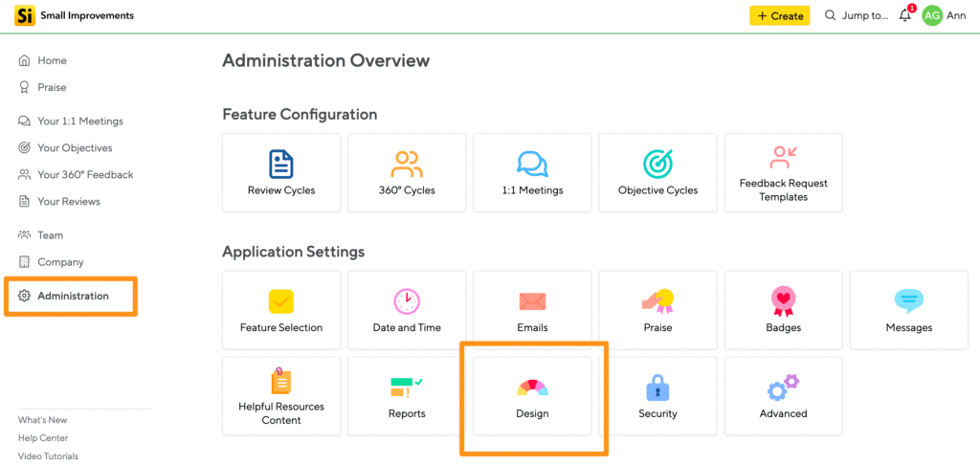Viewport: 980px width, 465px height.
Task: Open Feedback Request Templates tile
Action: (783, 172)
